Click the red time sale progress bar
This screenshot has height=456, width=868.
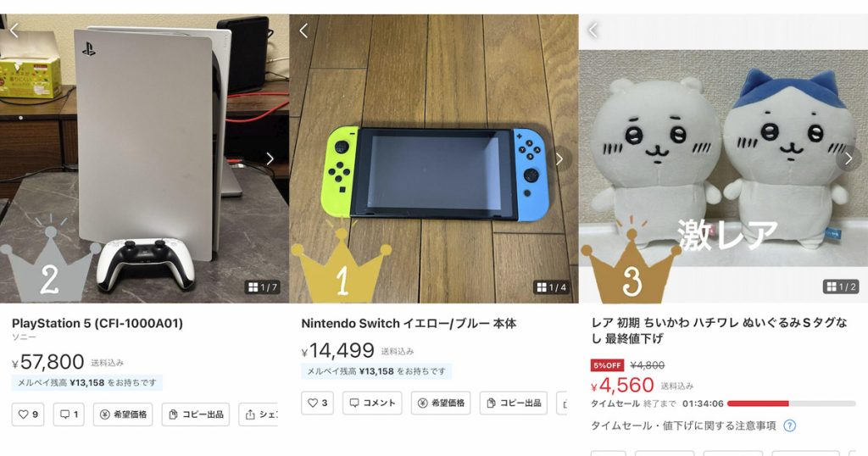(758, 403)
